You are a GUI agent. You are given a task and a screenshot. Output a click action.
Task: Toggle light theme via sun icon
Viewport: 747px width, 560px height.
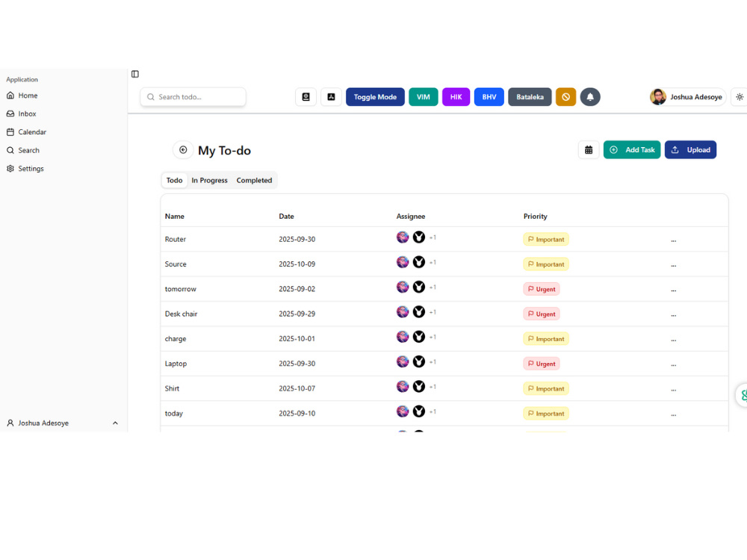[740, 96]
